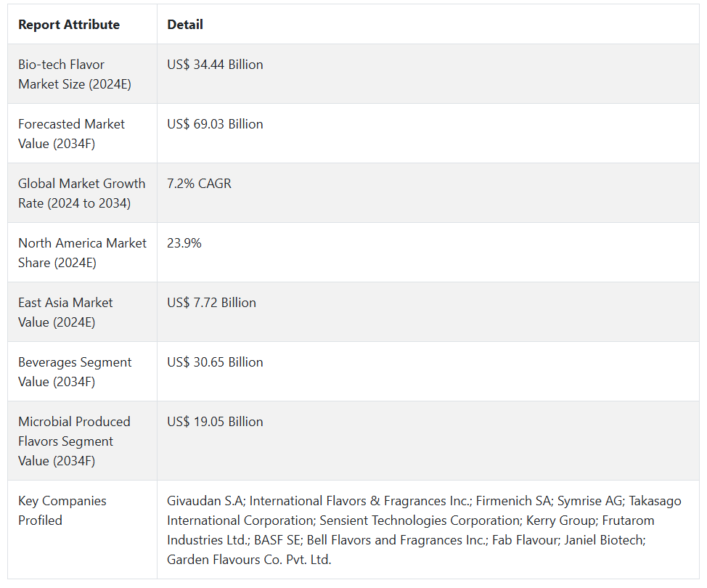
Task: Select the "Microbial Produced Flavors Segment Value" cell
Action: click(x=74, y=441)
